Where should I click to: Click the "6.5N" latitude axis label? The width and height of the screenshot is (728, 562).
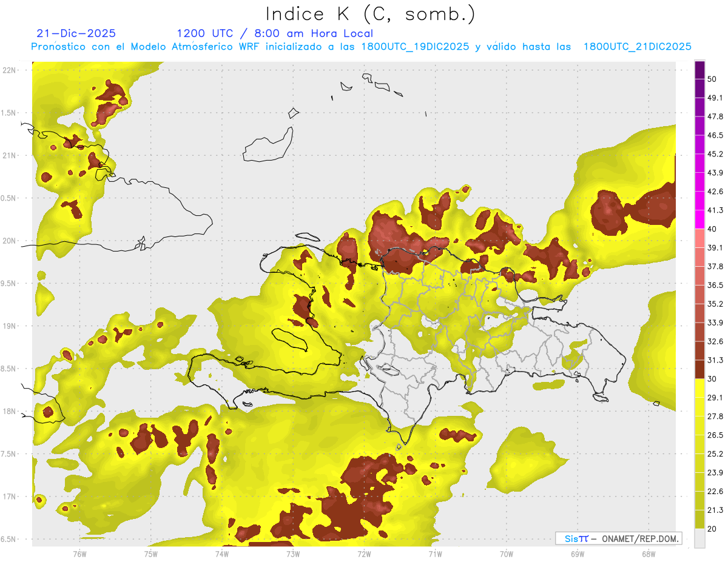9,539
